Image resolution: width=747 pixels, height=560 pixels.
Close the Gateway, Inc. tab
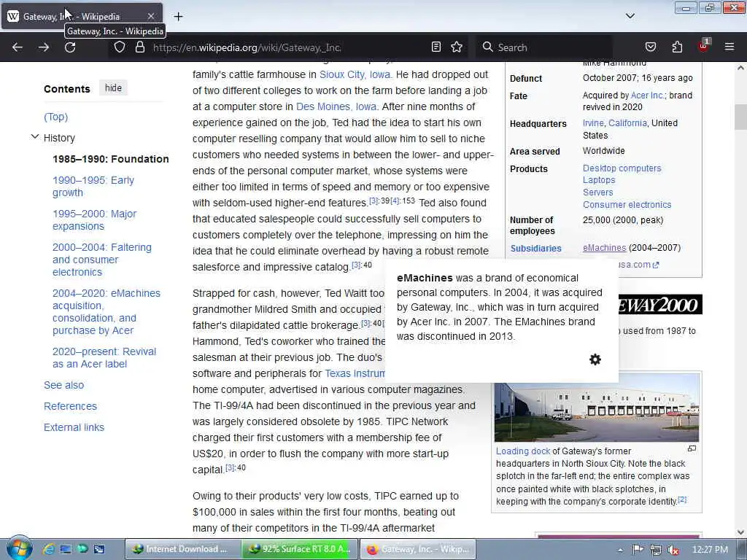tap(150, 16)
